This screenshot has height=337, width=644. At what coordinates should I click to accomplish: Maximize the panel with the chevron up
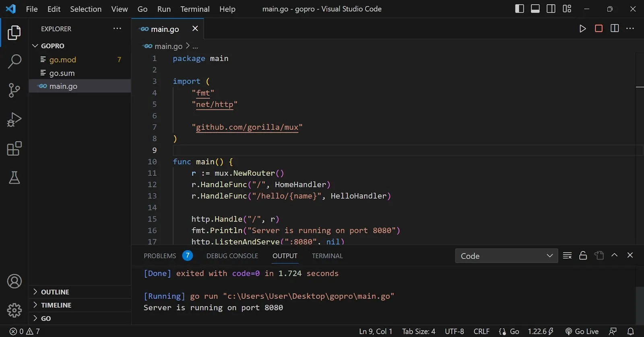pos(615,255)
